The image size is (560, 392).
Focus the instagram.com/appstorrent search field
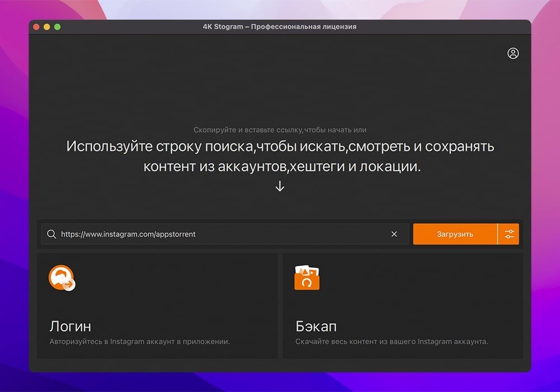click(224, 234)
